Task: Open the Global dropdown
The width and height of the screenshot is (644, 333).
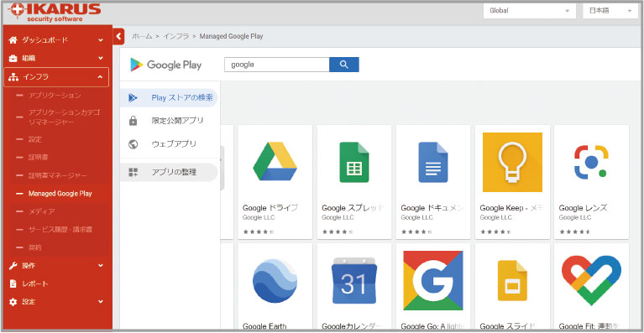Action: (530, 11)
